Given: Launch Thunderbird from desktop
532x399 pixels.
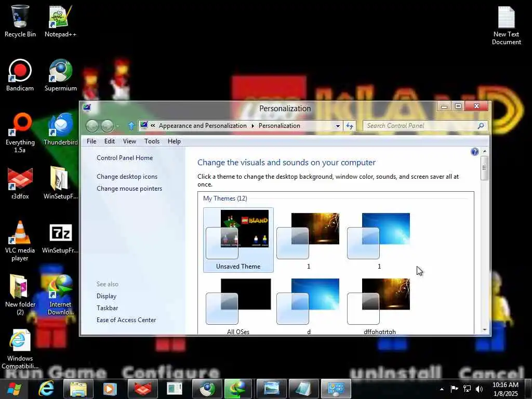Looking at the screenshot, I should click(60, 129).
